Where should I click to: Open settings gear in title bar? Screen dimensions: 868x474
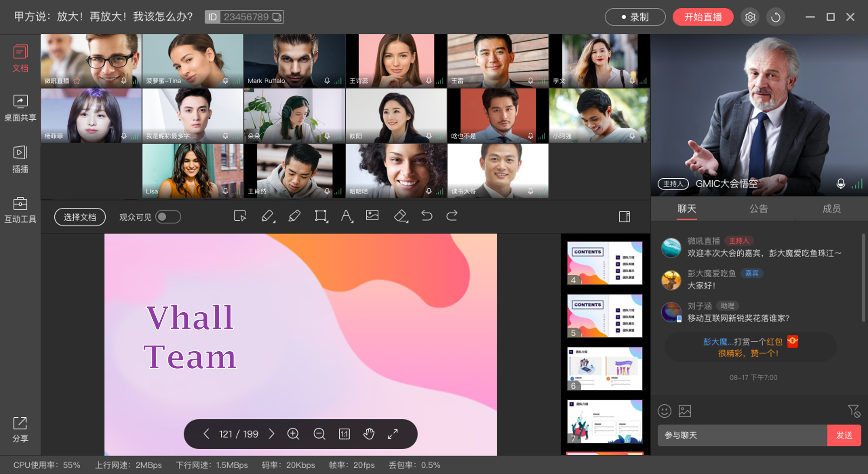pyautogui.click(x=750, y=17)
